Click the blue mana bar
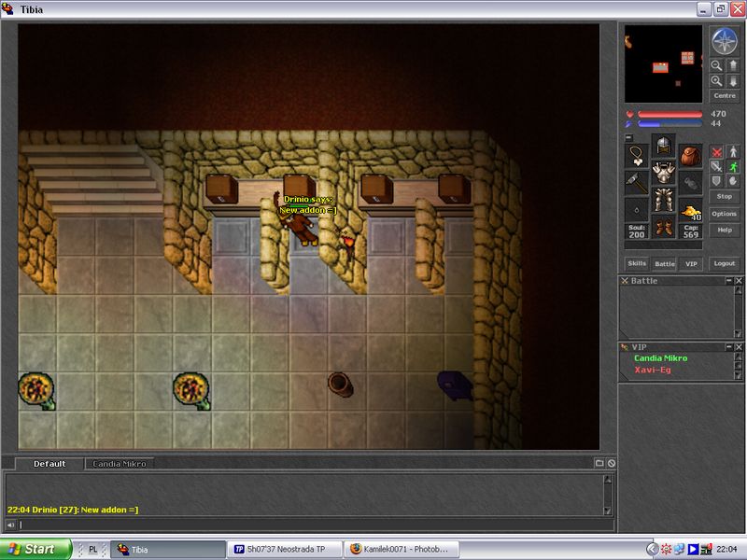This screenshot has width=747, height=560. tap(669, 124)
